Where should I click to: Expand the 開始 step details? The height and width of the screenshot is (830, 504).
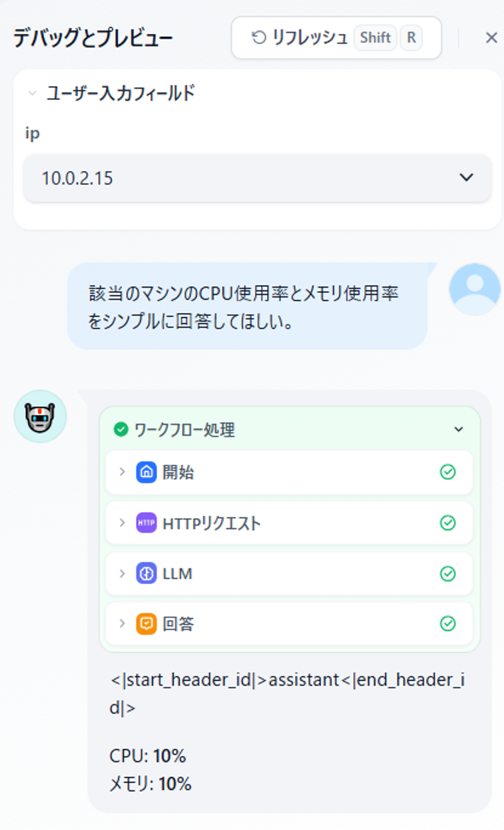123,471
